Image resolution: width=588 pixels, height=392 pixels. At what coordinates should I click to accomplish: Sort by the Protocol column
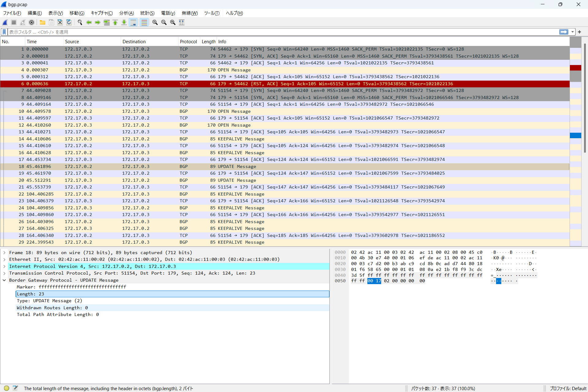[x=189, y=42]
